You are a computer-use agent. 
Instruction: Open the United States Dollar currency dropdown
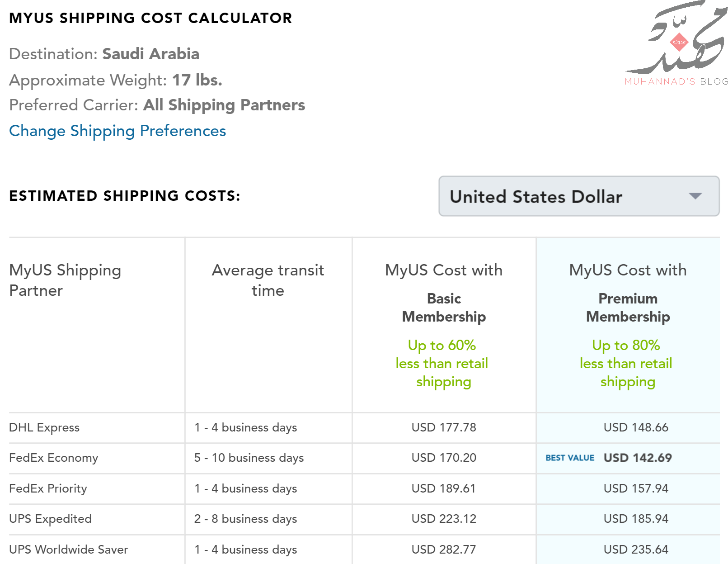[x=579, y=196]
